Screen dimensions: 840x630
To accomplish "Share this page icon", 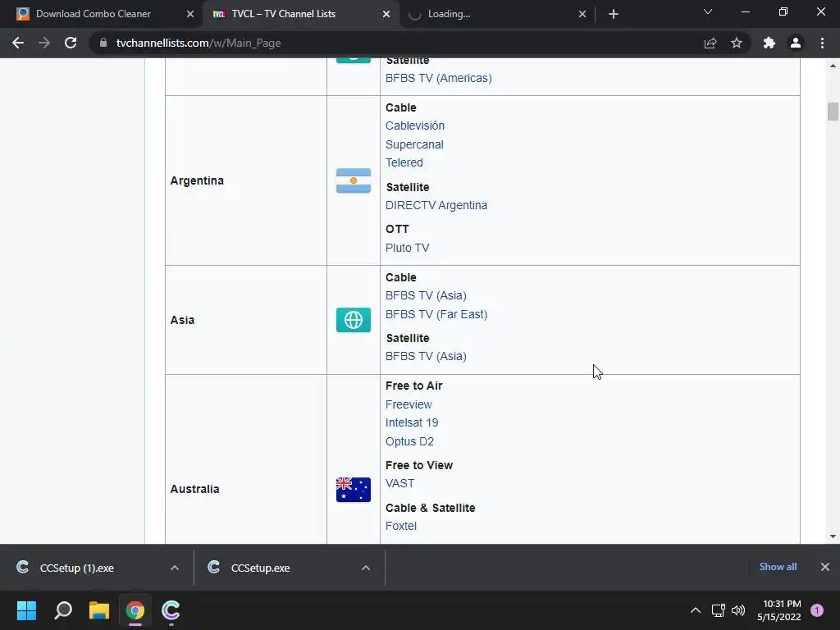I will tap(710, 43).
